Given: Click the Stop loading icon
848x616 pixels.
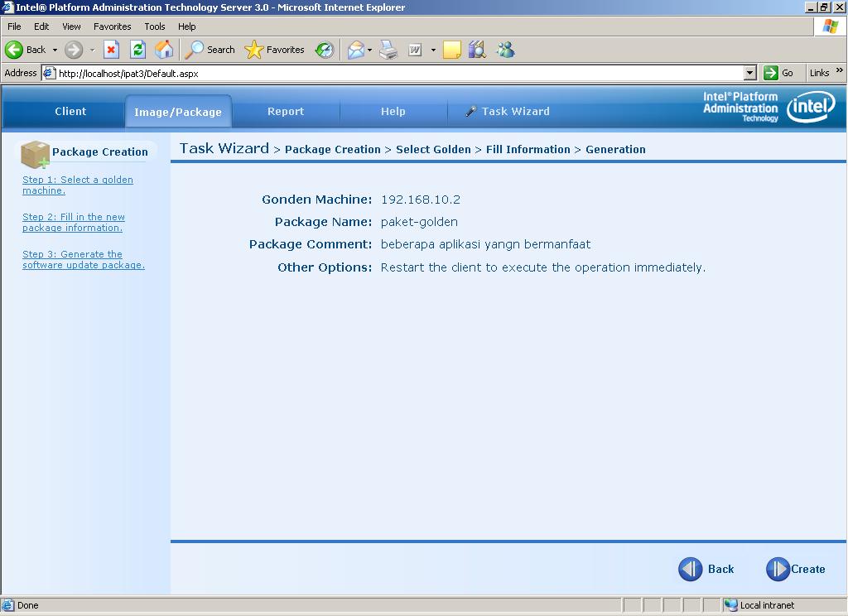Looking at the screenshot, I should tap(111, 50).
